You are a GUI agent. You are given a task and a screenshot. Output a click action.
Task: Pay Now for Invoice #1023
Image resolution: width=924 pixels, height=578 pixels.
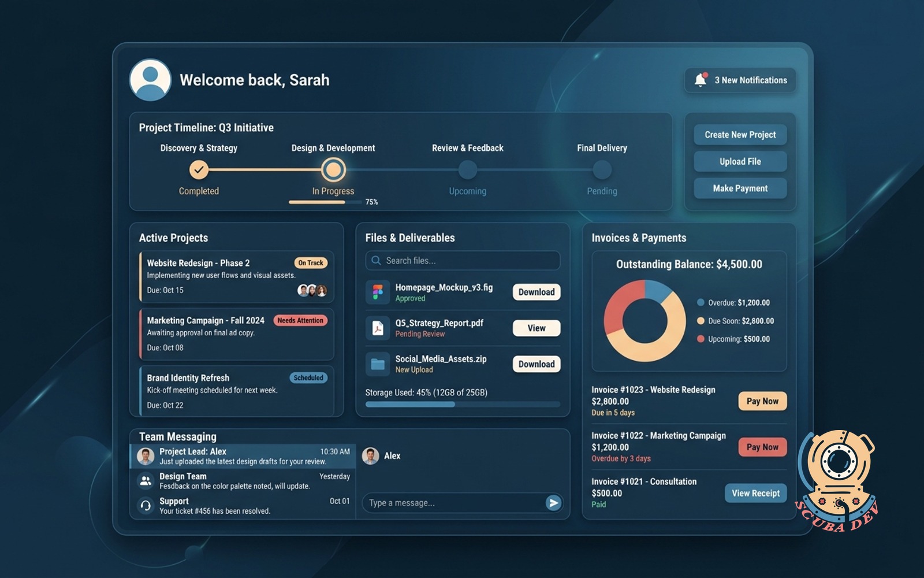(x=762, y=401)
